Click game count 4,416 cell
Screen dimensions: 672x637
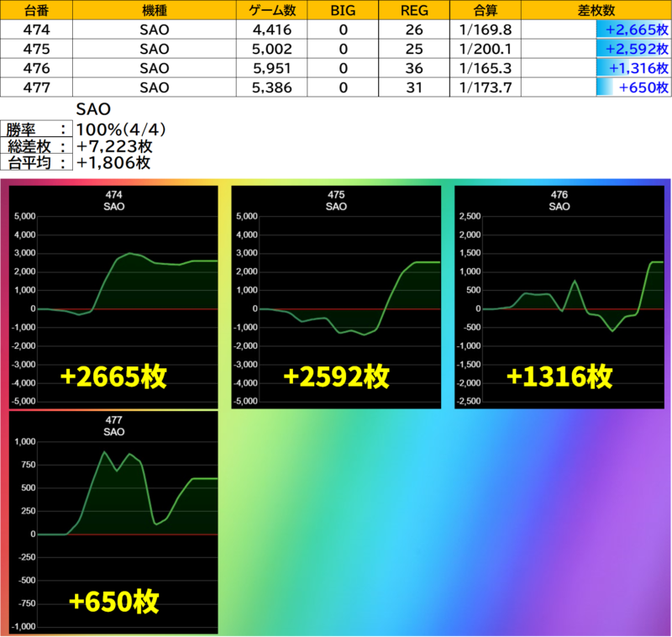pyautogui.click(x=271, y=29)
